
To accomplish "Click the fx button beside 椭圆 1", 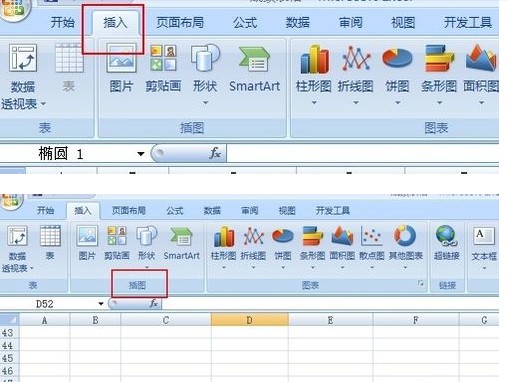I will [x=215, y=153].
